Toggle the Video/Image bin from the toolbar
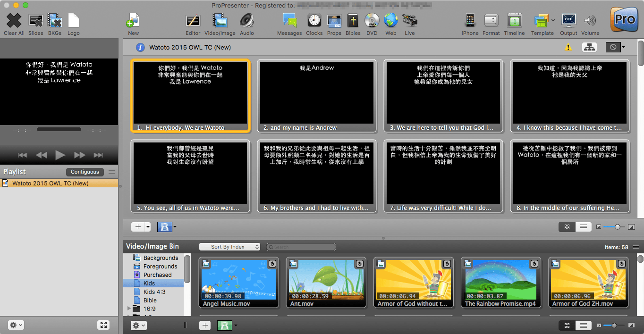Viewport: 644px width, 334px height. coord(220,21)
